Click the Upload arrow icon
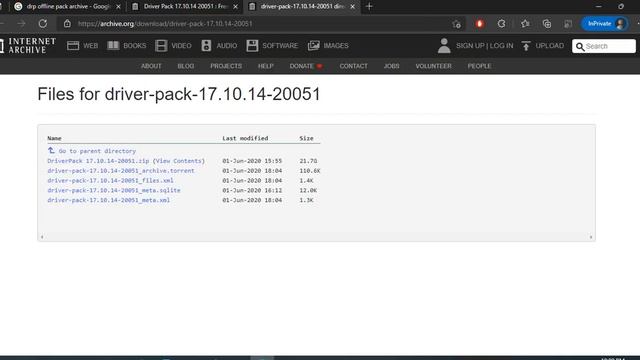Image resolution: width=640 pixels, height=360 pixels. 526,46
